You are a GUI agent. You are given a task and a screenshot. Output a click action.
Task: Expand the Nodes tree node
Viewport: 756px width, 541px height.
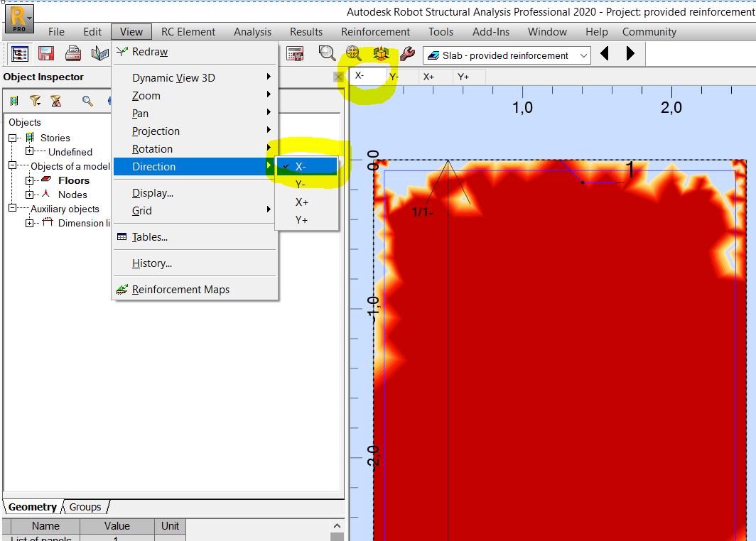click(29, 195)
